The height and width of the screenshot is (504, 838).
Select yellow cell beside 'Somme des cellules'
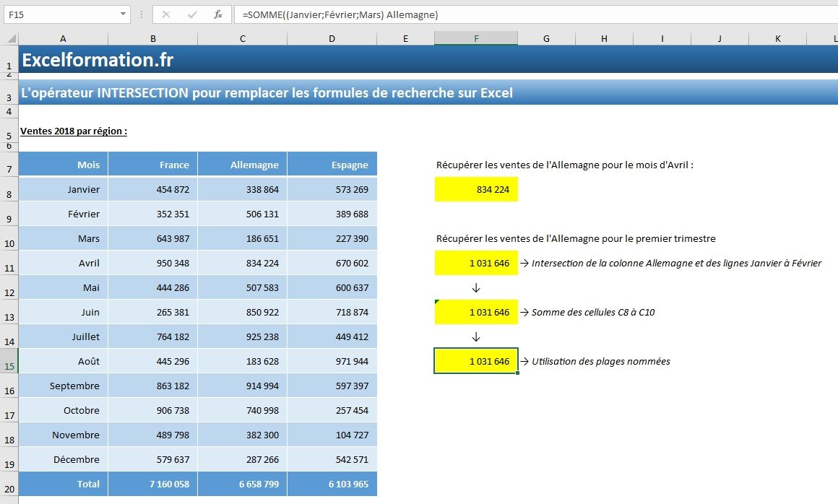tap(476, 313)
